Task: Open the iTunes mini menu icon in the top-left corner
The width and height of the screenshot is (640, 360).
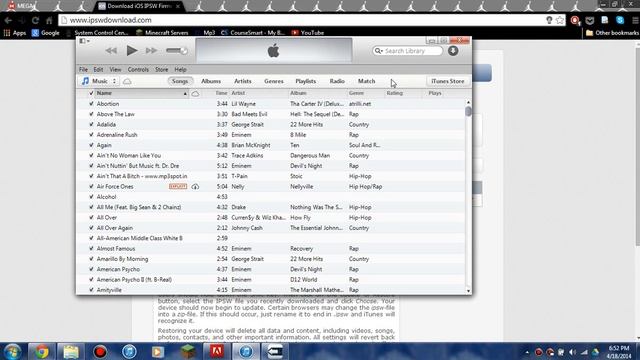Action: tap(84, 41)
